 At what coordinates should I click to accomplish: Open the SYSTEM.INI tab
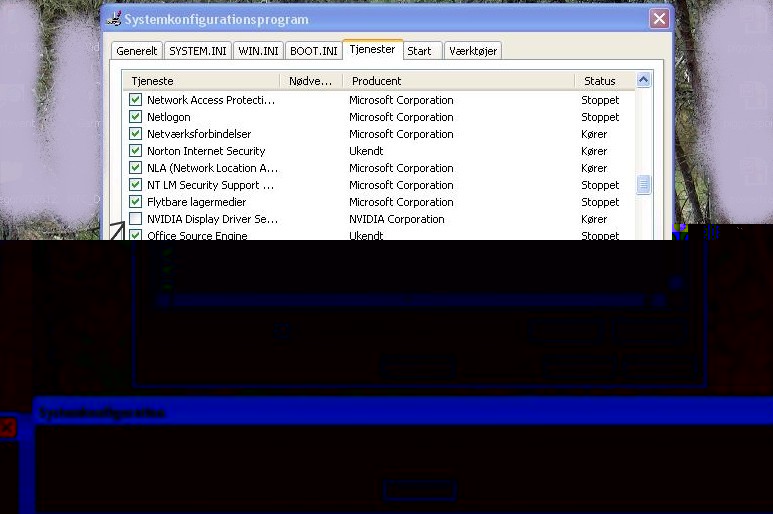[198, 51]
